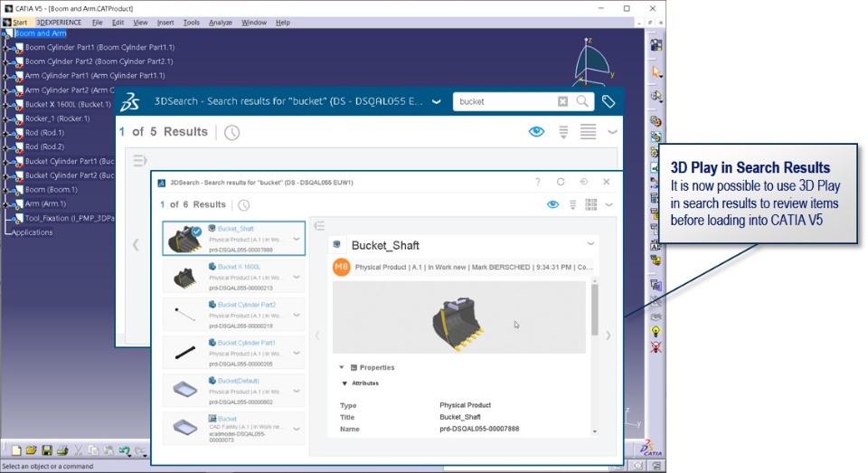Image resolution: width=868 pixels, height=473 pixels.
Task: Open the Bucket Cylinder Part1 link
Action: click(246, 343)
